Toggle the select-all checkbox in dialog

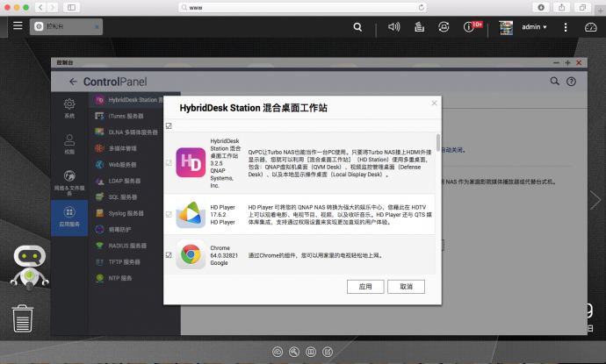point(169,125)
